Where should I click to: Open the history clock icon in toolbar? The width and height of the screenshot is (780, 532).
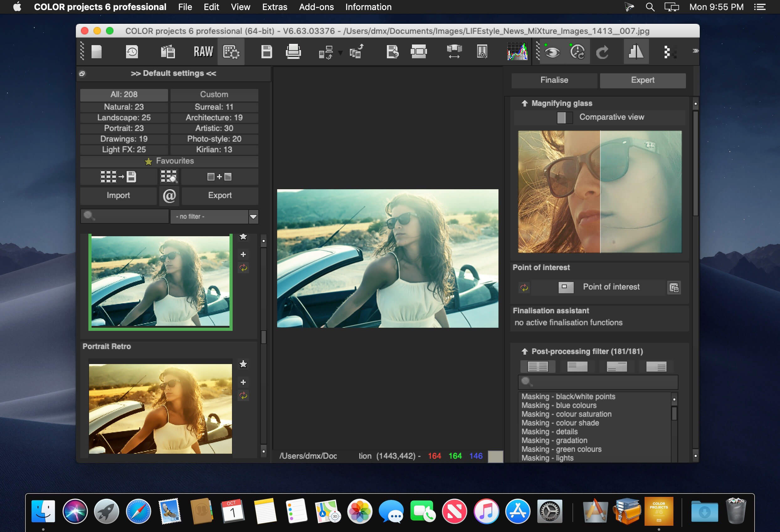click(132, 52)
